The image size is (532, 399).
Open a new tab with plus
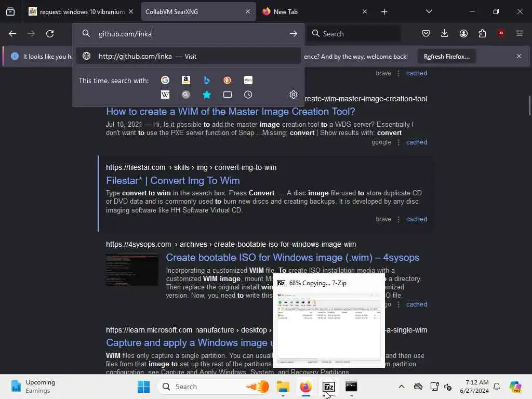point(384,12)
